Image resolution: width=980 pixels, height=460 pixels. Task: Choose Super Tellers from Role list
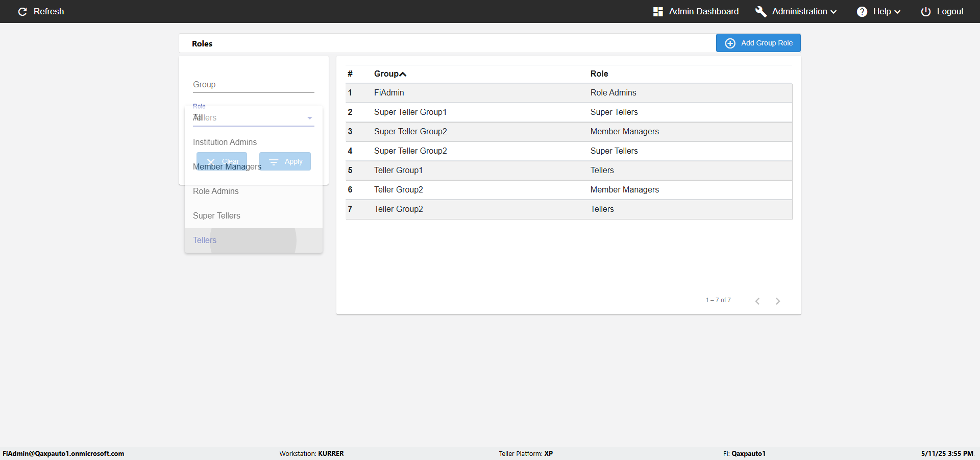(x=254, y=215)
